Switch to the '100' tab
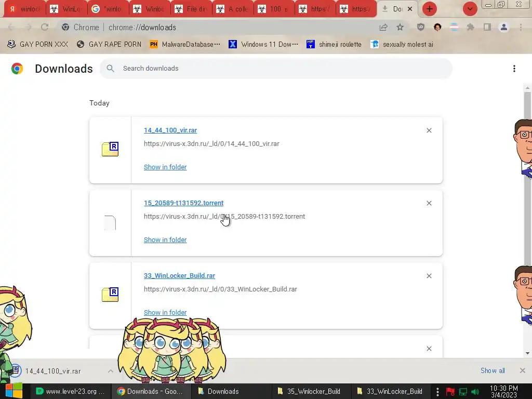Screen dimensions: 532x399 coord(274,9)
